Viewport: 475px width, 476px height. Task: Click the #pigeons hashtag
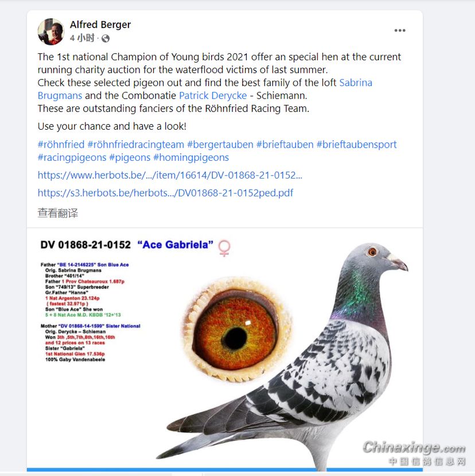tap(130, 157)
